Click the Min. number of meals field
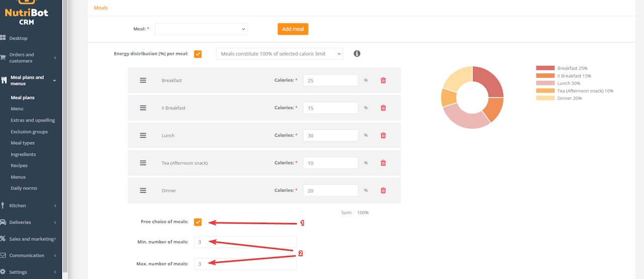Image resolution: width=644 pixels, height=279 pixels. 245,242
